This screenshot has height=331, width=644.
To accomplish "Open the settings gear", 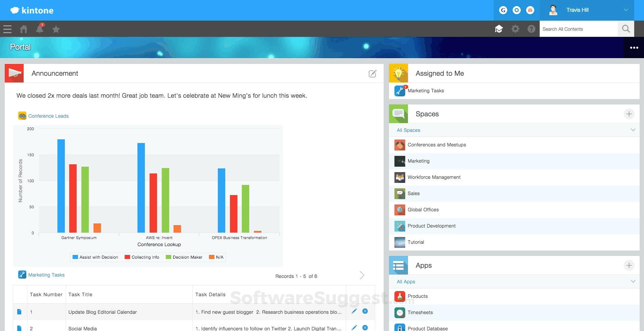I will point(515,29).
